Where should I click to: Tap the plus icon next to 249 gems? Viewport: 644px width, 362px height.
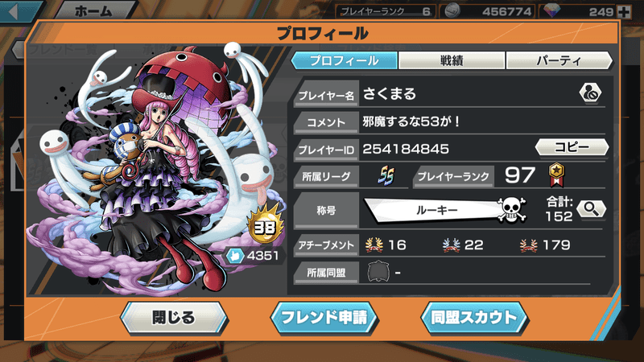click(x=624, y=11)
